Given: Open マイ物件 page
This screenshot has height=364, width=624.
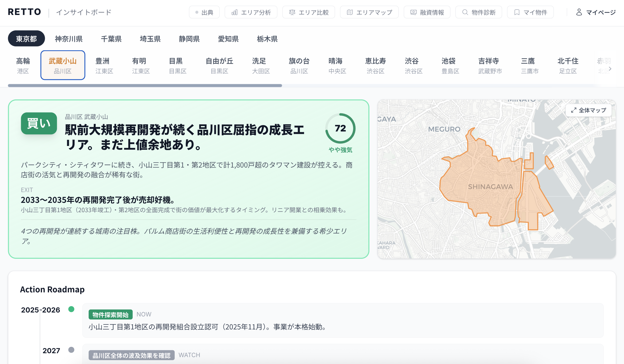Looking at the screenshot, I should (x=530, y=12).
